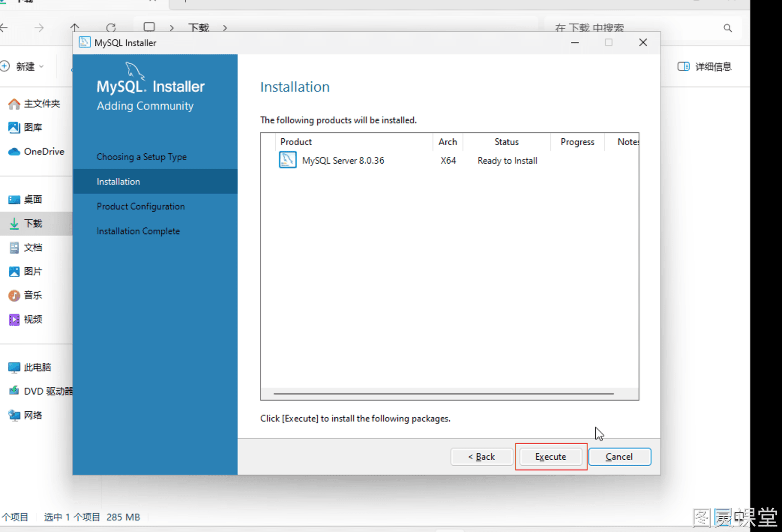Go up one folder level in Explorer
This screenshot has height=532, width=782.
point(75,28)
